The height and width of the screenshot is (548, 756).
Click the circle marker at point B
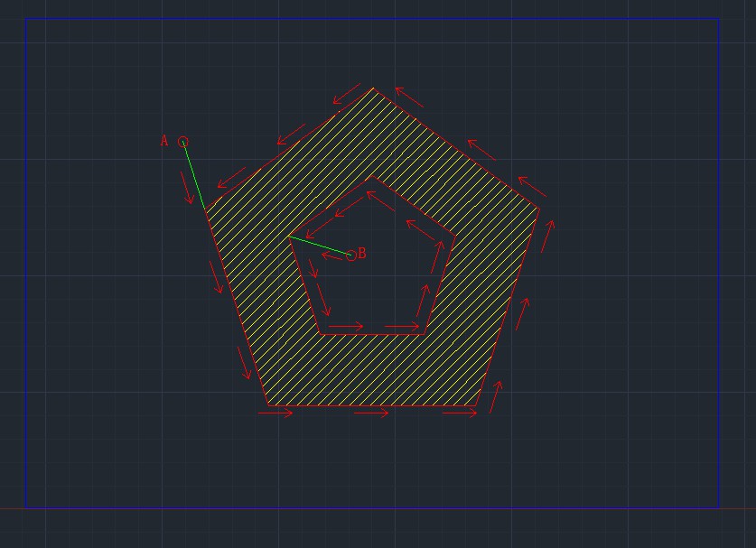tap(351, 255)
